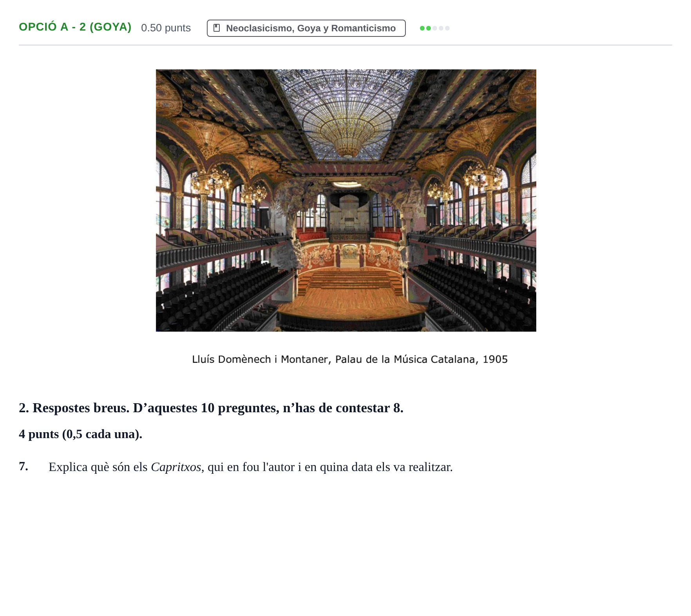Screen dimensions: 691x616
Task: Click the question text 'Explica què són els Capritxos'
Action: tap(125, 467)
